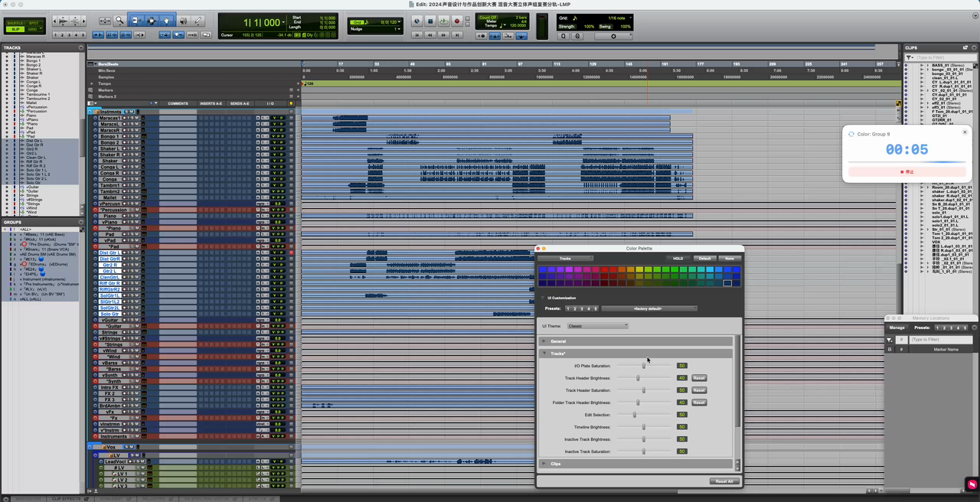Adjust the I/O Plate Saturation slider
This screenshot has width=980, height=502.
point(644,366)
